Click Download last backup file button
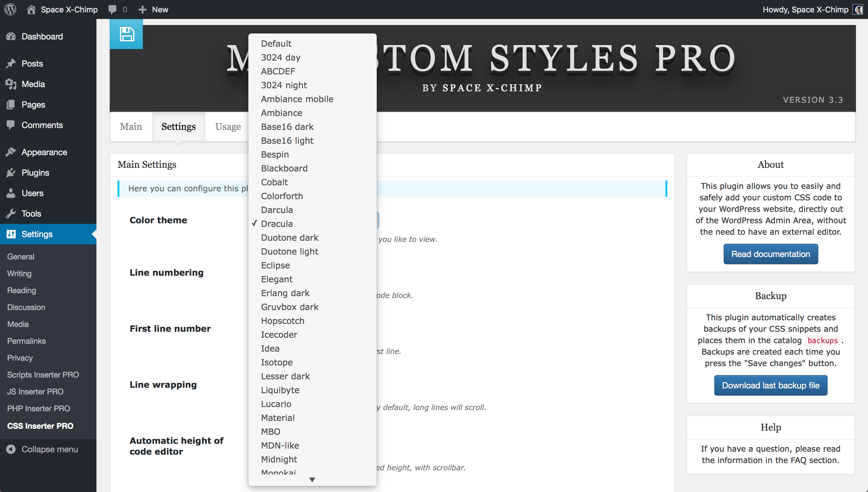The image size is (868, 492). pyautogui.click(x=770, y=385)
